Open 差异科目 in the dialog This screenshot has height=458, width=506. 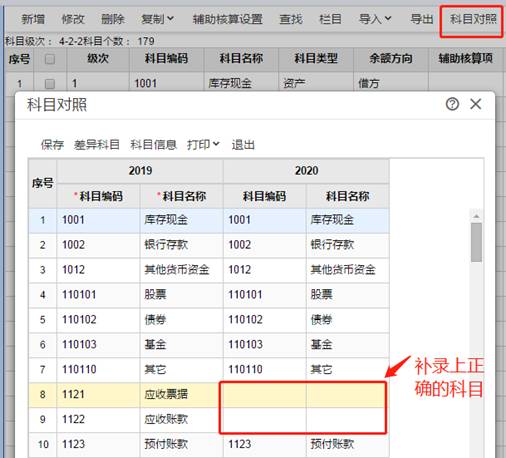(97, 145)
